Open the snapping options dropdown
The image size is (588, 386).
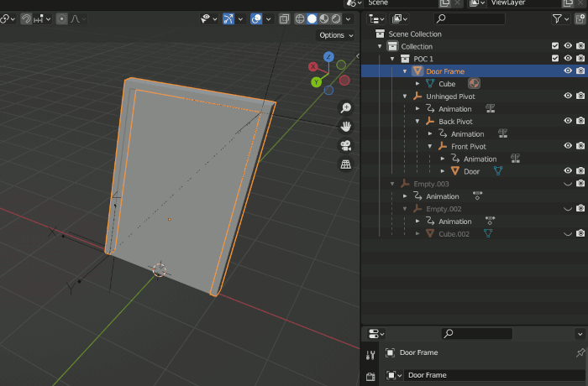coord(42,18)
